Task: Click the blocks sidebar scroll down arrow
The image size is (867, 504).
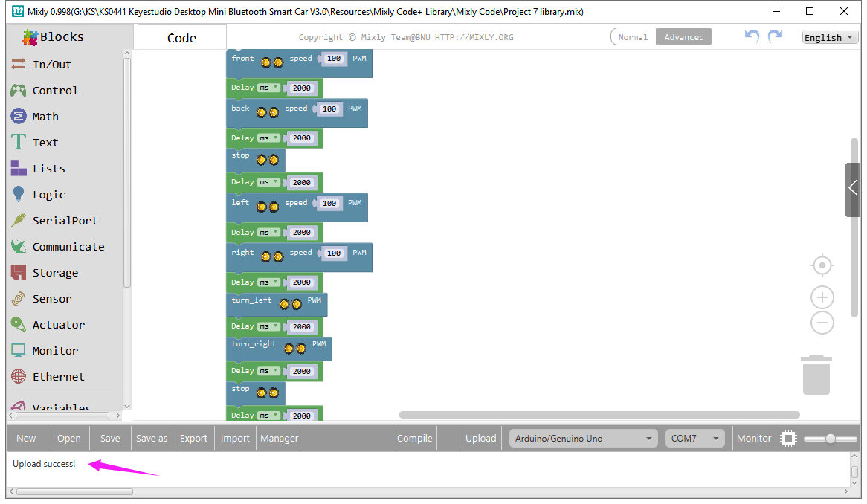Action: pos(127,407)
